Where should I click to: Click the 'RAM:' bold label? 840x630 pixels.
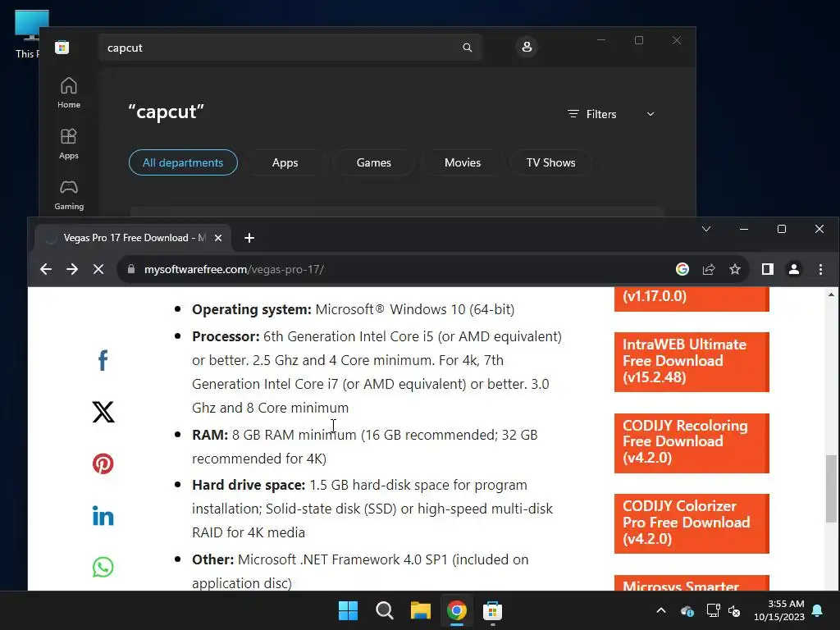(x=210, y=435)
